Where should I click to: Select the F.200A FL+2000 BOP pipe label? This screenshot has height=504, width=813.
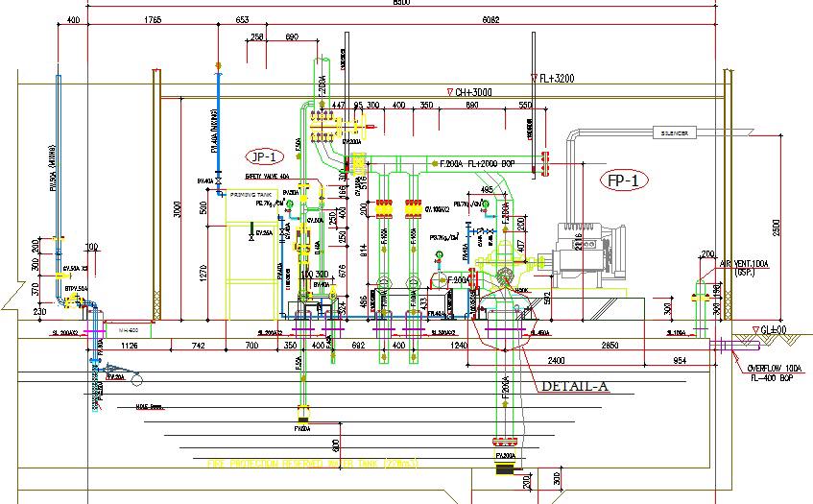tap(477, 163)
